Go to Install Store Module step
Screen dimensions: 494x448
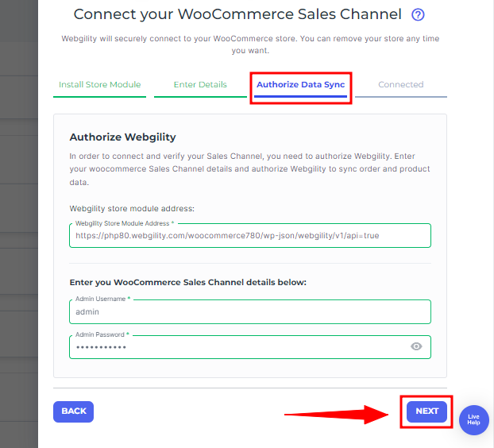99,84
